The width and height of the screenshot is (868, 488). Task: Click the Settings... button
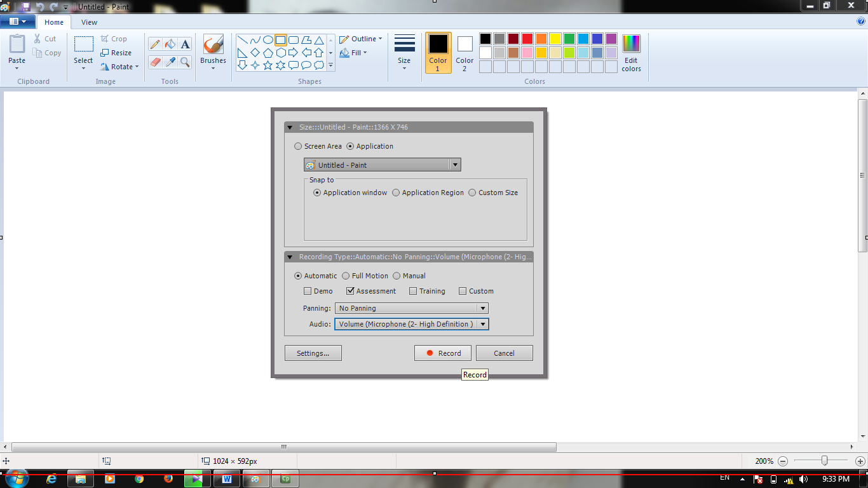[x=313, y=353]
